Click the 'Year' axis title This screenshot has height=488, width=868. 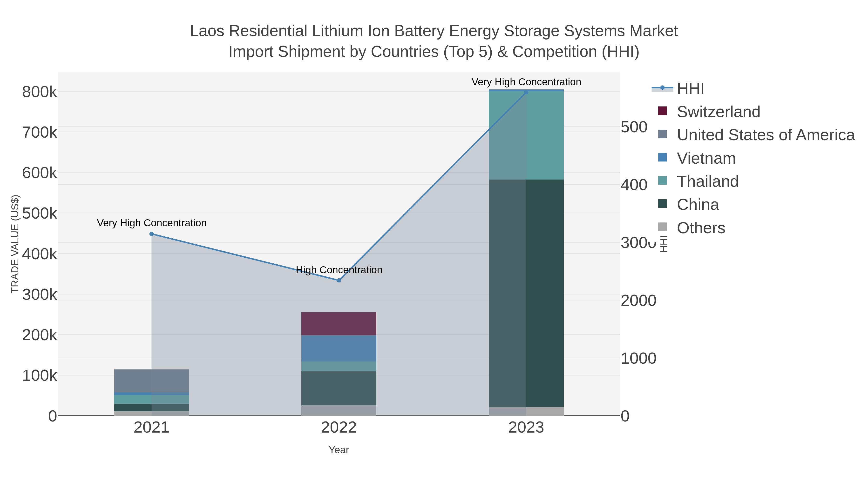tap(339, 450)
